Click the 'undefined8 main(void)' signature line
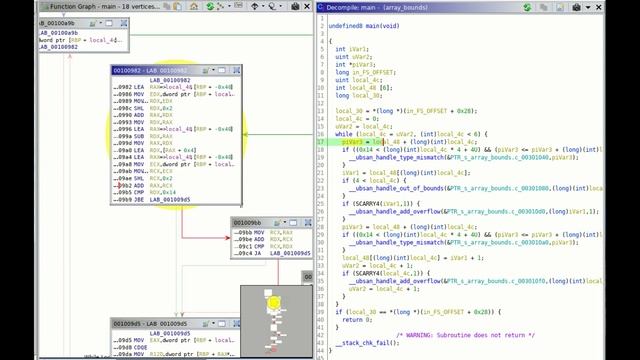The width and height of the screenshot is (640, 360). [x=364, y=26]
